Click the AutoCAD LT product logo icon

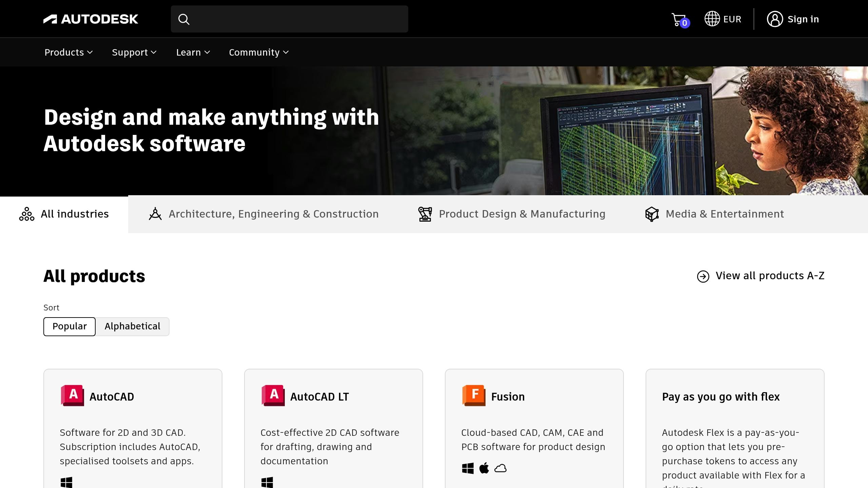pos(273,395)
